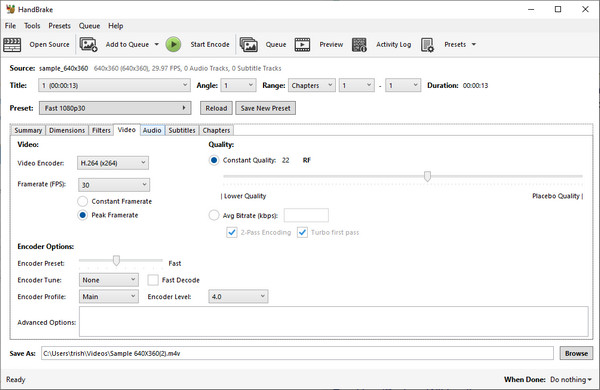Click the Queue stacked images icon
600x390 pixels.
249,45
